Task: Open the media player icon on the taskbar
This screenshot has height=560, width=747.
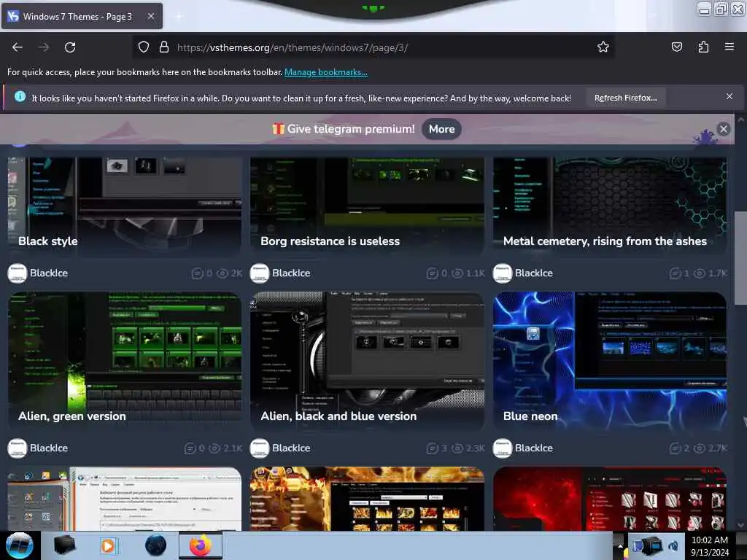Action: [108, 545]
